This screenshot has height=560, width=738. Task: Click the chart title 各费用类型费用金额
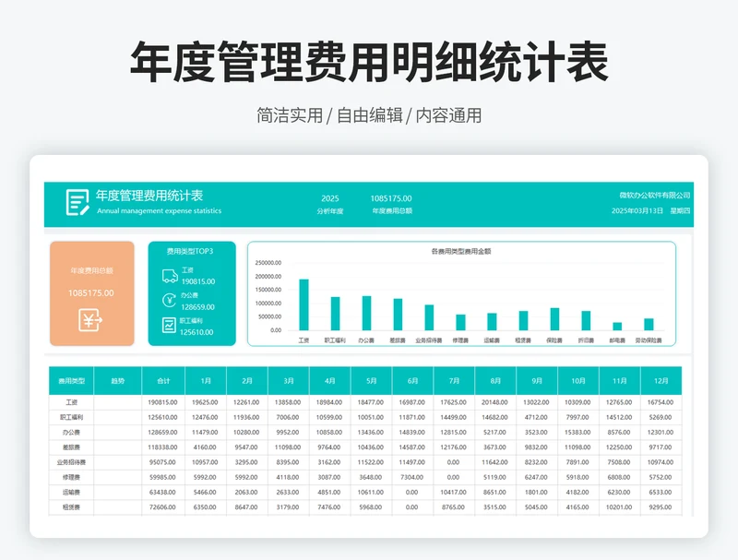(x=460, y=251)
